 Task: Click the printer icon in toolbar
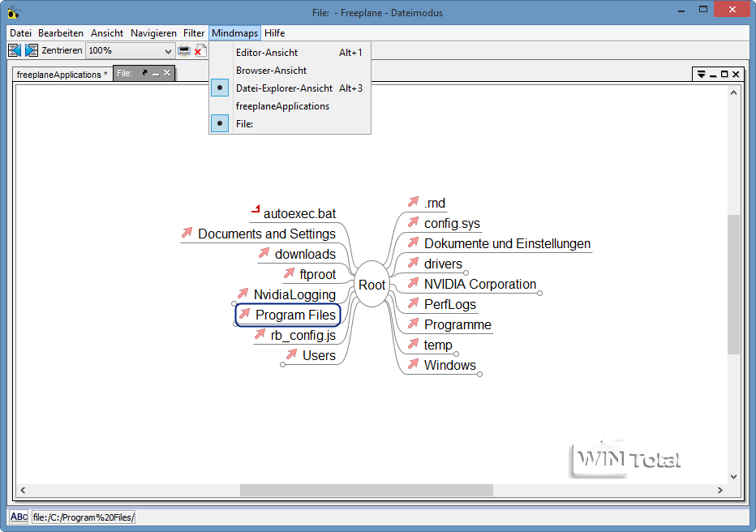pyautogui.click(x=183, y=50)
